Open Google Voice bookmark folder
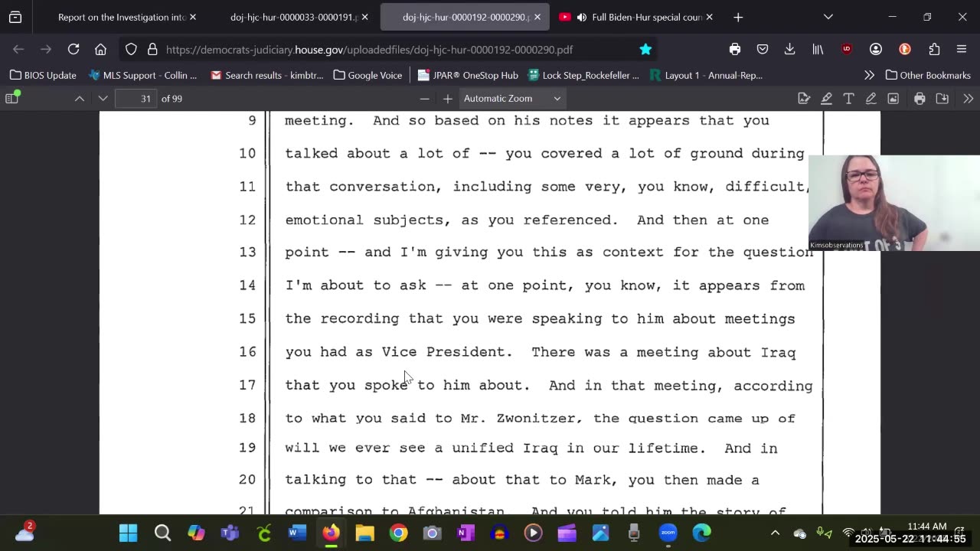This screenshot has width=980, height=551. pos(368,75)
